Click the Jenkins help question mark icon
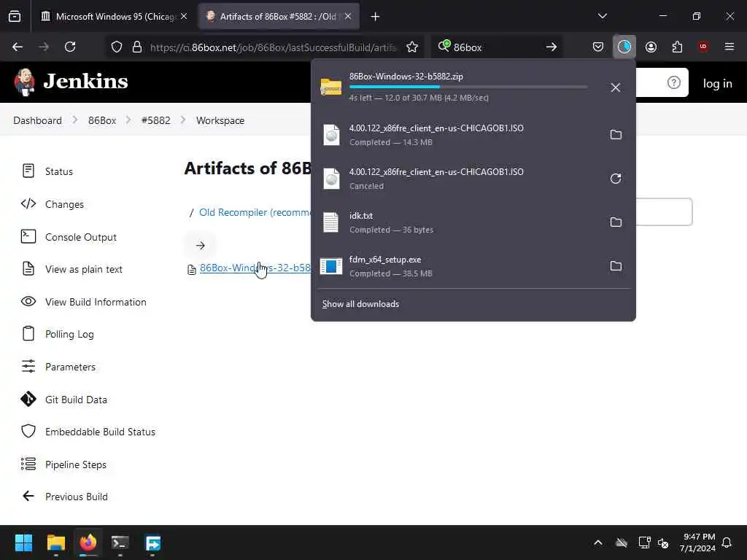This screenshot has height=560, width=747. 673,82
